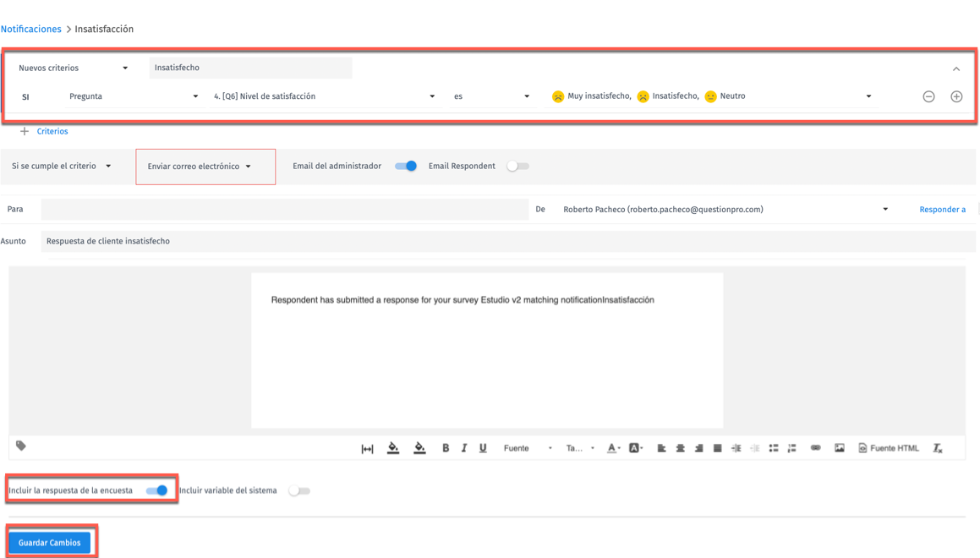Click the tag icon below the editor
This screenshot has width=980, height=558.
[x=20, y=446]
